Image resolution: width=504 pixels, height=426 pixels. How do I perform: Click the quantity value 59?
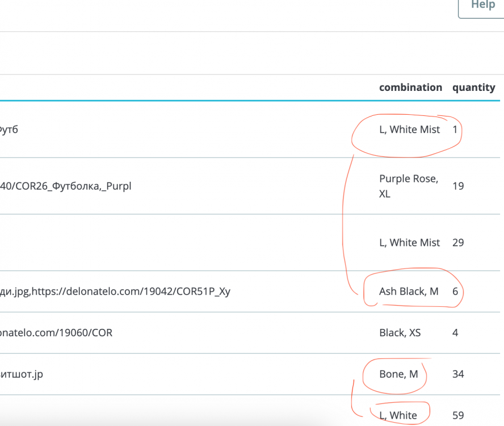tap(458, 415)
